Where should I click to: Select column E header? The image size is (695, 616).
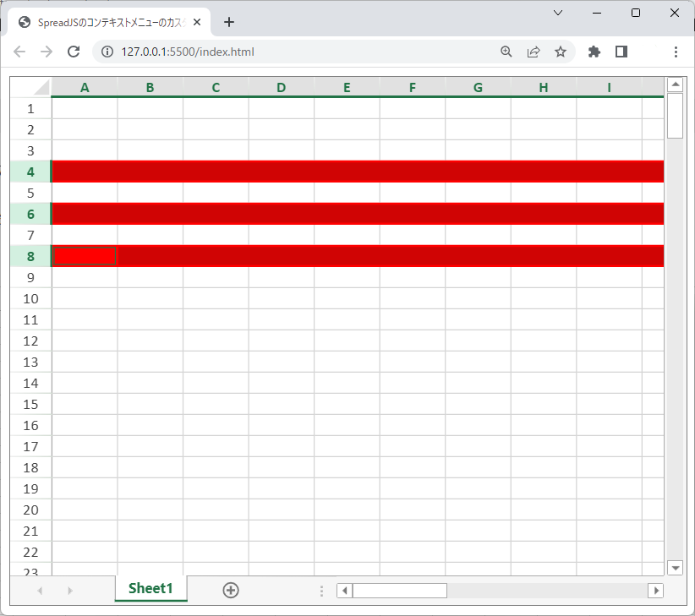347,87
